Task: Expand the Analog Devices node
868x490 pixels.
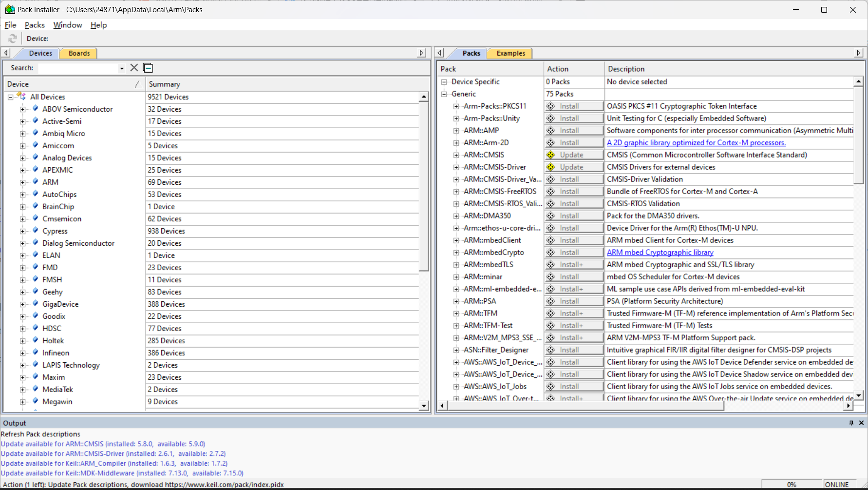Action: 22,158
